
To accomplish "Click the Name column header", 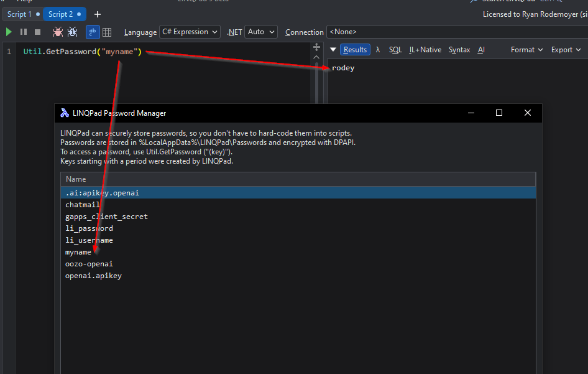I will click(x=298, y=179).
